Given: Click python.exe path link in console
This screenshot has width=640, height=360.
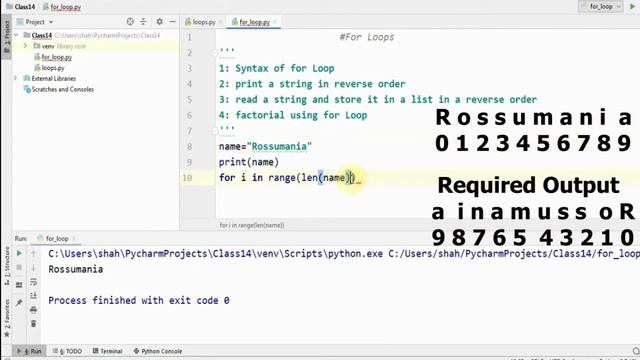Looking at the screenshot, I should click(216, 254).
